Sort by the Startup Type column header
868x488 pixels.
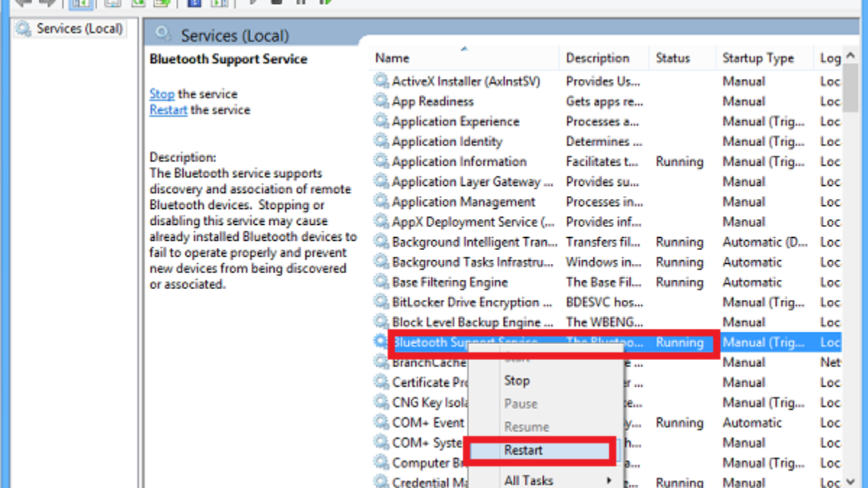coord(765,58)
